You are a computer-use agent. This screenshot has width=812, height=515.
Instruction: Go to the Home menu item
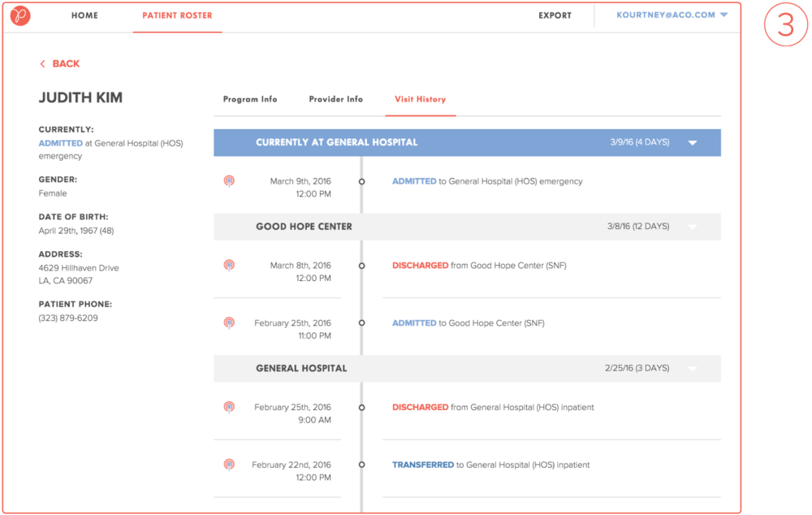tap(84, 15)
